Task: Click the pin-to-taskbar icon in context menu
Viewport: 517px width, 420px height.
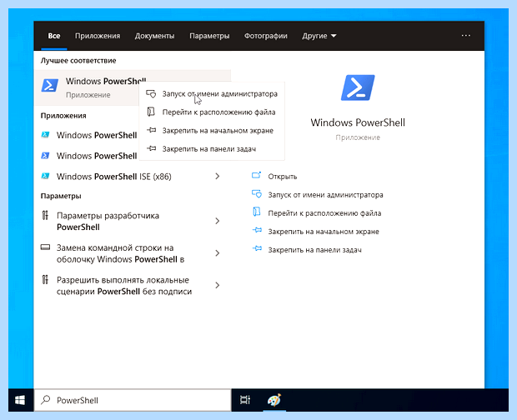Action: point(151,148)
